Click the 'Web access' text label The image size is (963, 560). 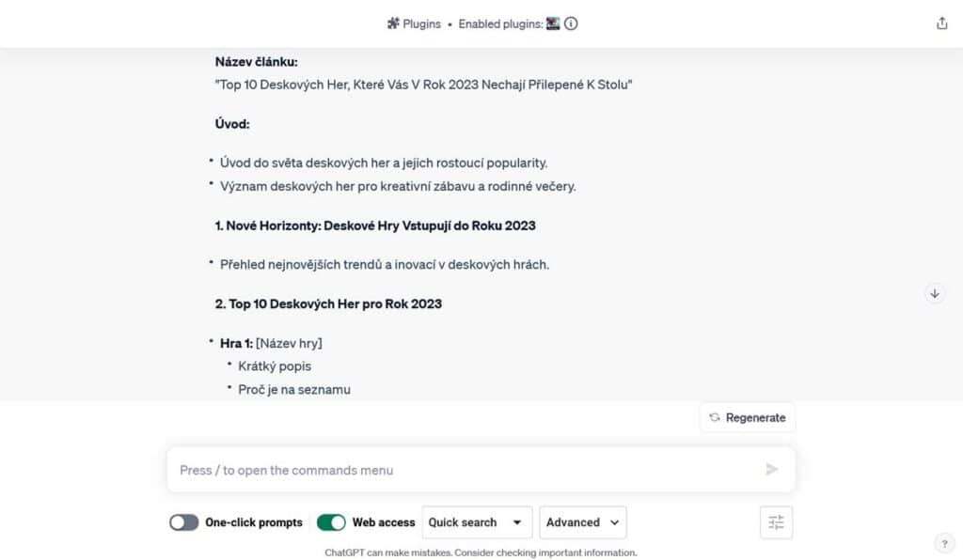click(x=384, y=522)
